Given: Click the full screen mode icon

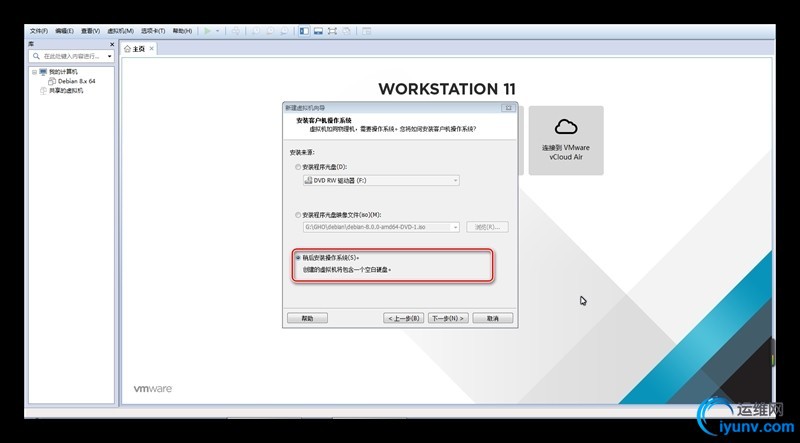Looking at the screenshot, I should (332, 31).
